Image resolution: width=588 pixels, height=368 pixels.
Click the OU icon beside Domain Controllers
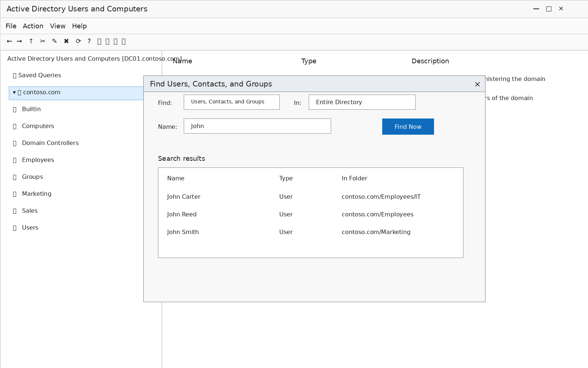tap(15, 143)
